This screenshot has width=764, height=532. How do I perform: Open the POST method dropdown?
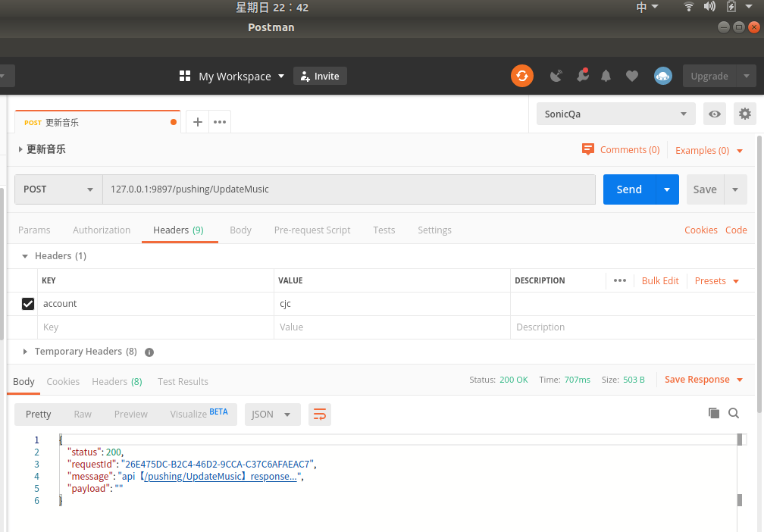click(58, 189)
